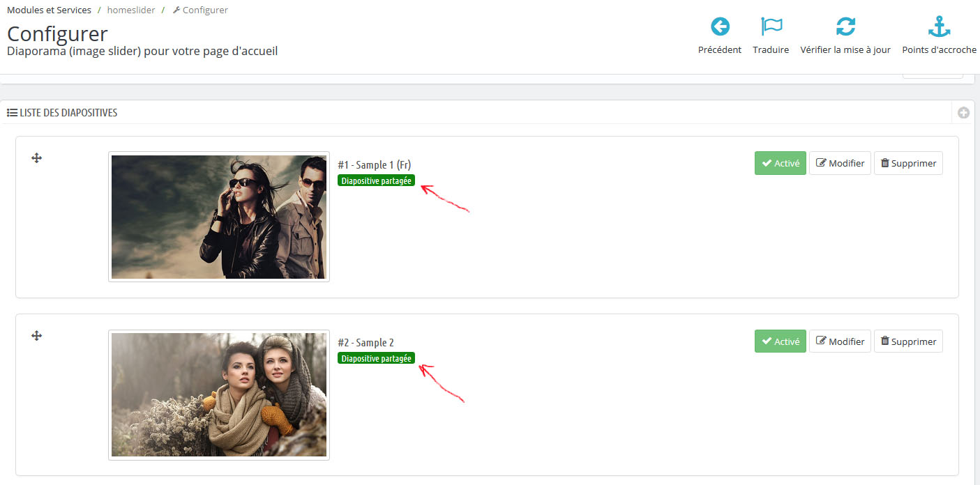Click the 'LISTE DES DIAPOSITIVES' panel heading
Image resolution: width=980 pixels, height=485 pixels.
click(x=68, y=112)
